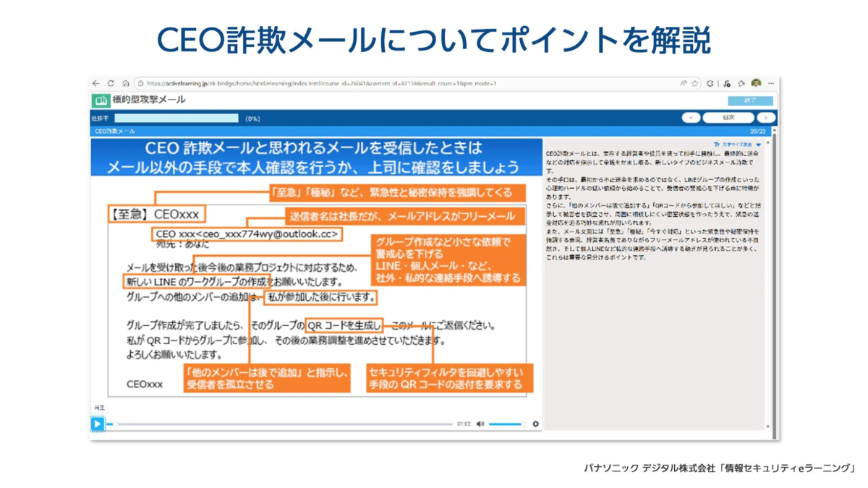Viewport: 868px width, 488px height.
Task: Mute audio using the speaker icon
Action: click(x=480, y=424)
